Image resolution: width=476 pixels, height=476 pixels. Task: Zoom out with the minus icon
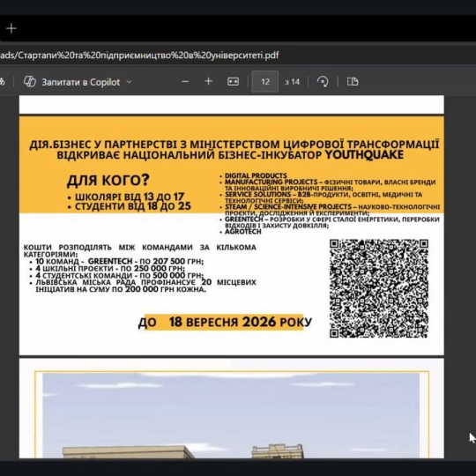pos(185,82)
